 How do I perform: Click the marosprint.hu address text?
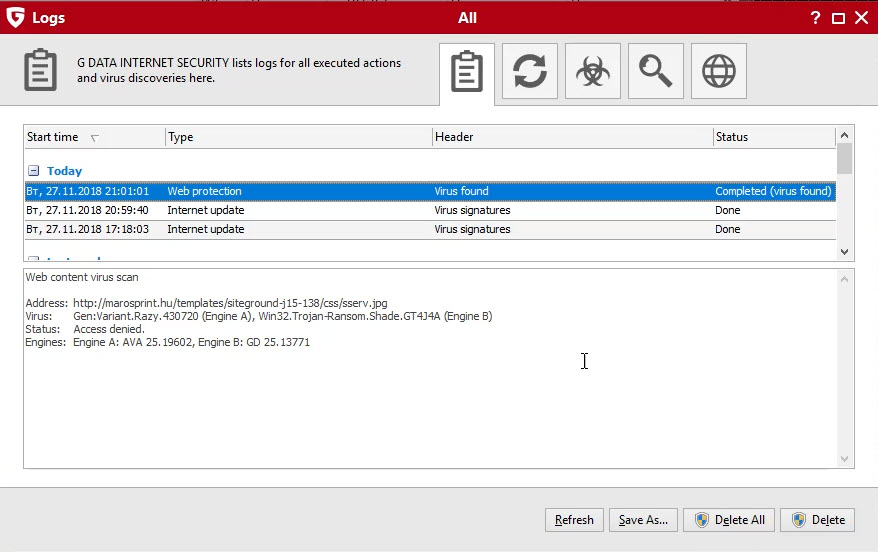(x=230, y=303)
